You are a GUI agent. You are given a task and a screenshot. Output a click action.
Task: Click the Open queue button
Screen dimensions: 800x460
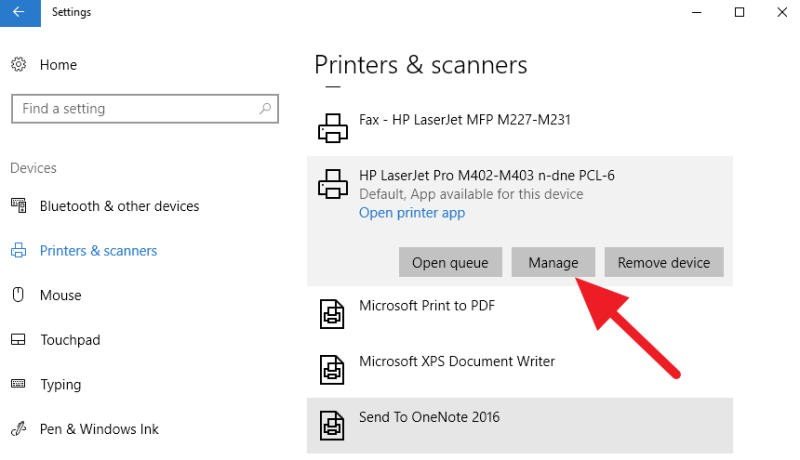451,263
